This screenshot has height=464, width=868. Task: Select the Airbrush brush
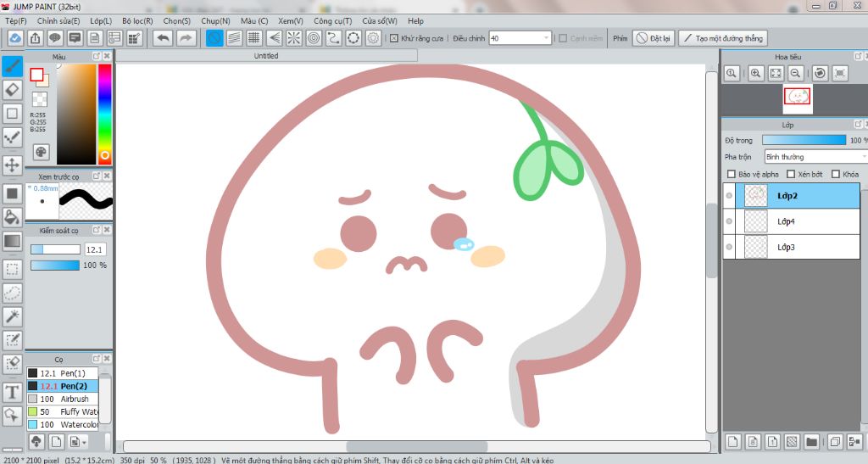point(63,399)
